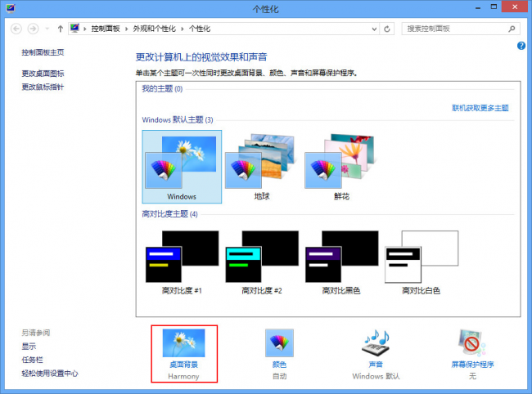
Task: Open 显示 under See also
Action: click(x=29, y=347)
